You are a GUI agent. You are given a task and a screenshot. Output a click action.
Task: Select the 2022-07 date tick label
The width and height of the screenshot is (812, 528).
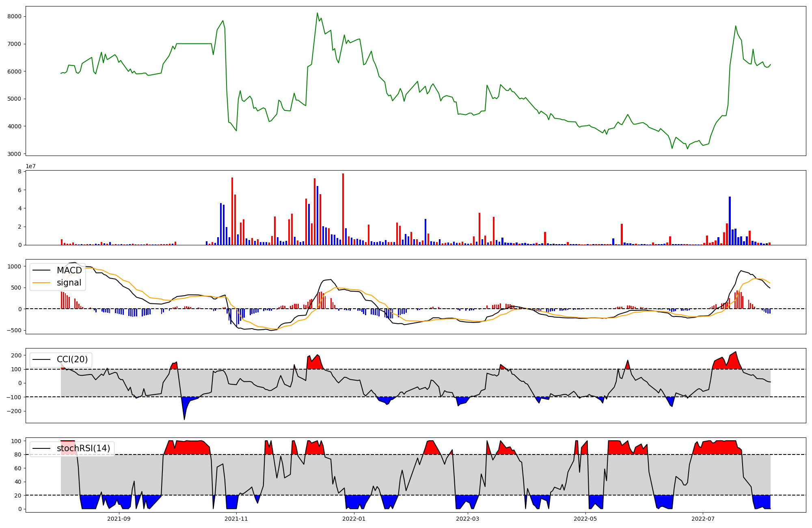(x=703, y=519)
